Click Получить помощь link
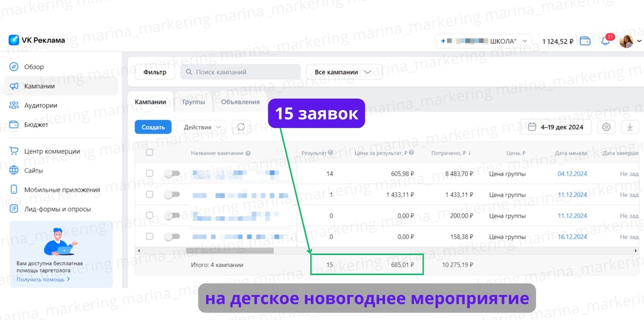644x320 pixels. pyautogui.click(x=43, y=279)
